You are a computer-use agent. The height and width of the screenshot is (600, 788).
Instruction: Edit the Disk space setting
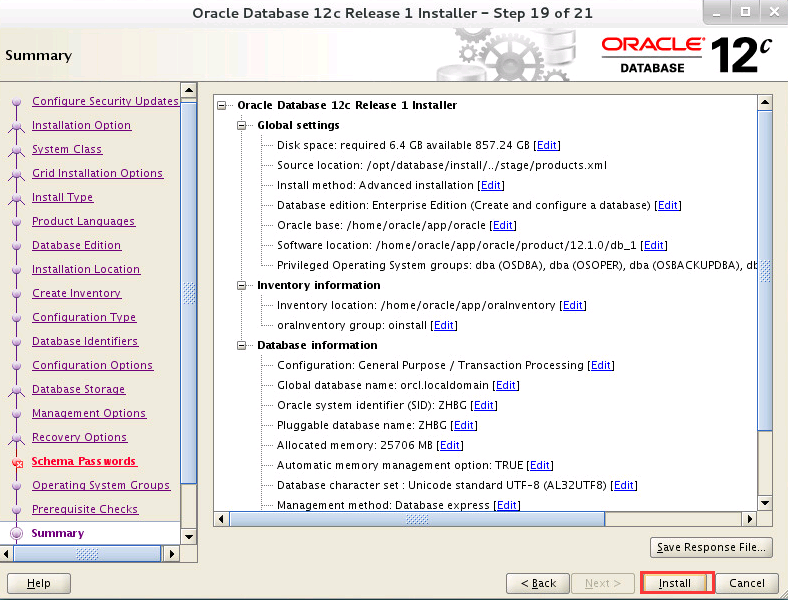547,145
